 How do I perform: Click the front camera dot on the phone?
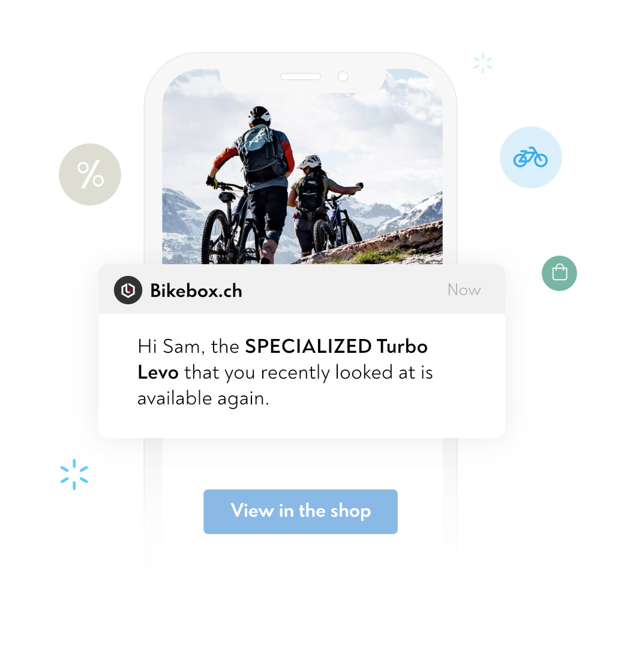(x=343, y=77)
